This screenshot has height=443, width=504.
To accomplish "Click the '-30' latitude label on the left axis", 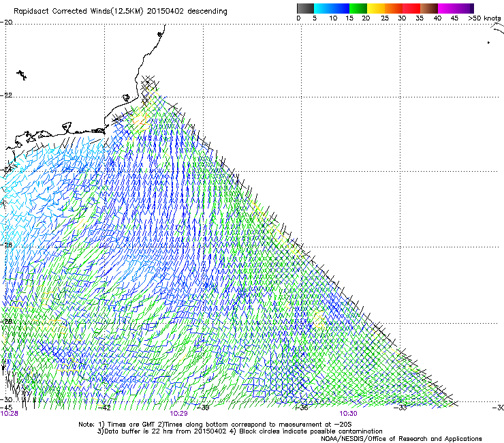I will pyautogui.click(x=6, y=399).
